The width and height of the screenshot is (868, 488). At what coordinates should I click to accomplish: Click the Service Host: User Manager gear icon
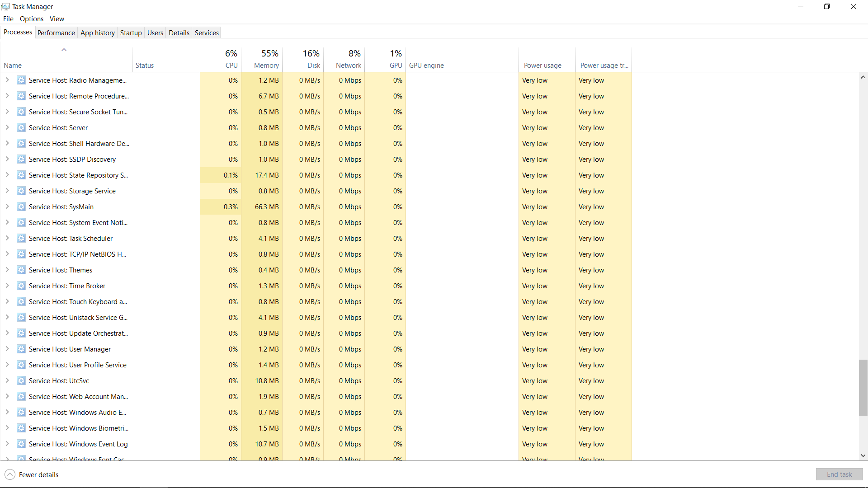point(21,349)
